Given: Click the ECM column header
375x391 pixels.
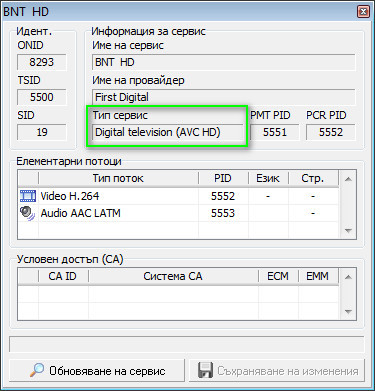Looking at the screenshot, I should click(x=278, y=276).
